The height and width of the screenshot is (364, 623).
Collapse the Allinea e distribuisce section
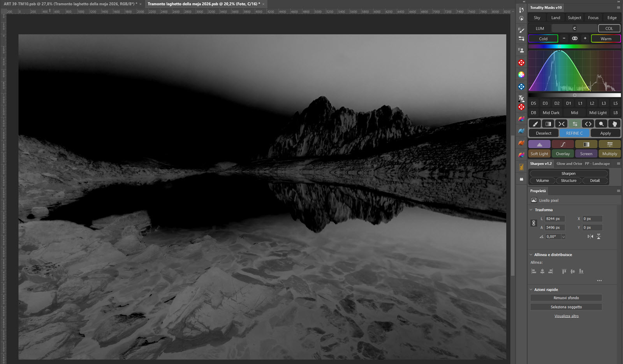[531, 255]
